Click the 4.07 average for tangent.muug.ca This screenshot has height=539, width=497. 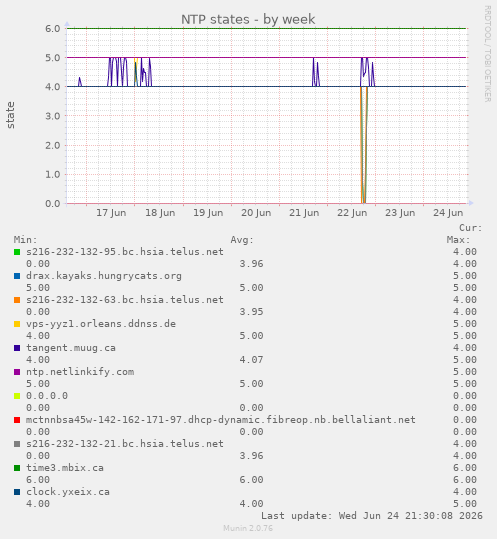click(251, 360)
